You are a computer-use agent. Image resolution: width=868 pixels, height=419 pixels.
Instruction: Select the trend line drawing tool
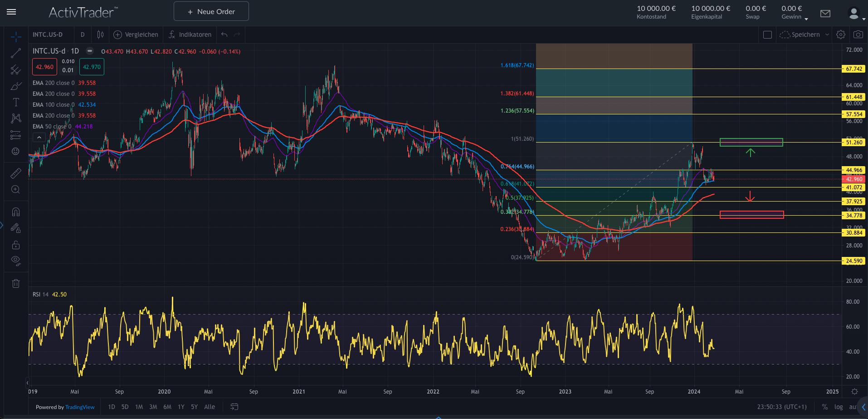click(x=16, y=53)
